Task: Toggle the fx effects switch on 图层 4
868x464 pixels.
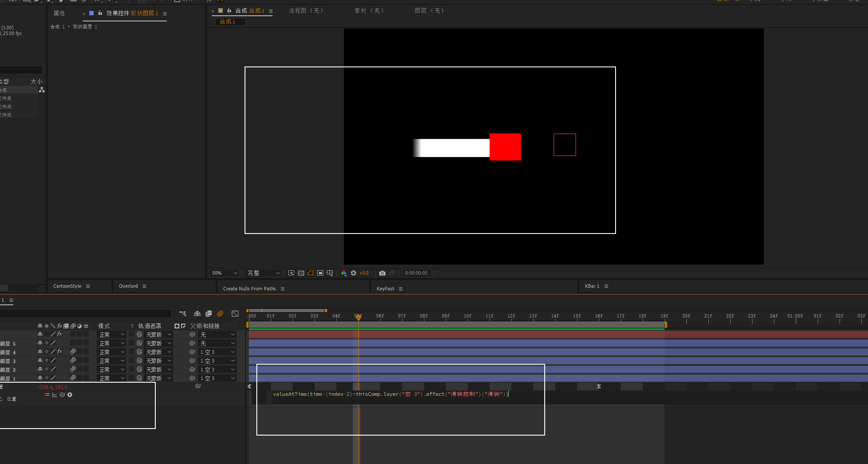Action: pos(60,352)
